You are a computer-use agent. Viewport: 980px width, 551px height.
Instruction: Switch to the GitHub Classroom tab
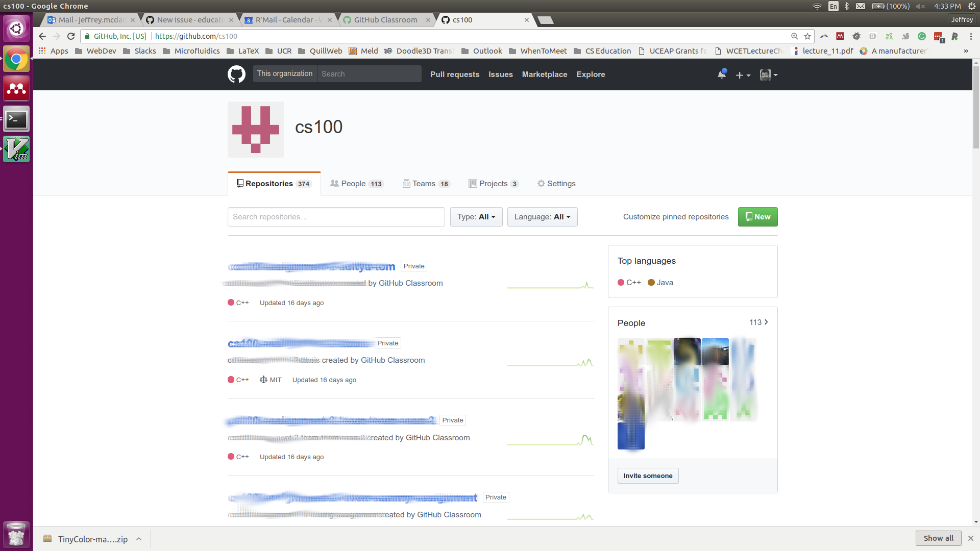386,20
